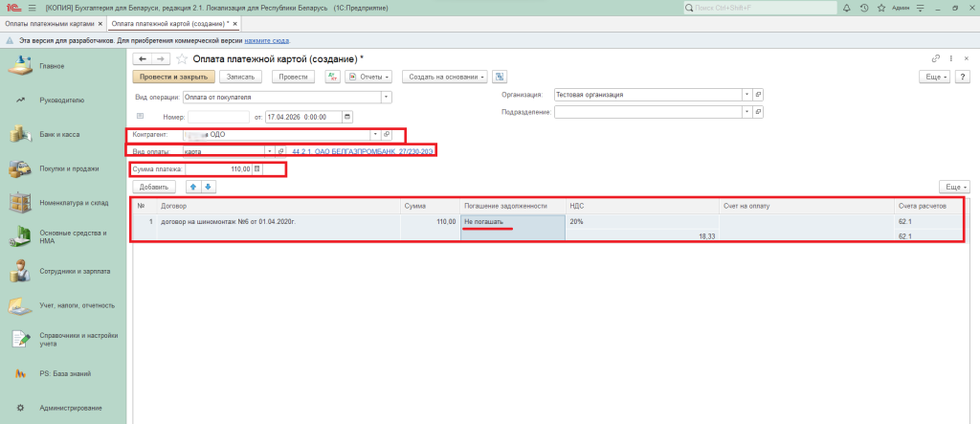Expand the Вид операции dropdown
The height and width of the screenshot is (424, 980).
click(x=386, y=96)
